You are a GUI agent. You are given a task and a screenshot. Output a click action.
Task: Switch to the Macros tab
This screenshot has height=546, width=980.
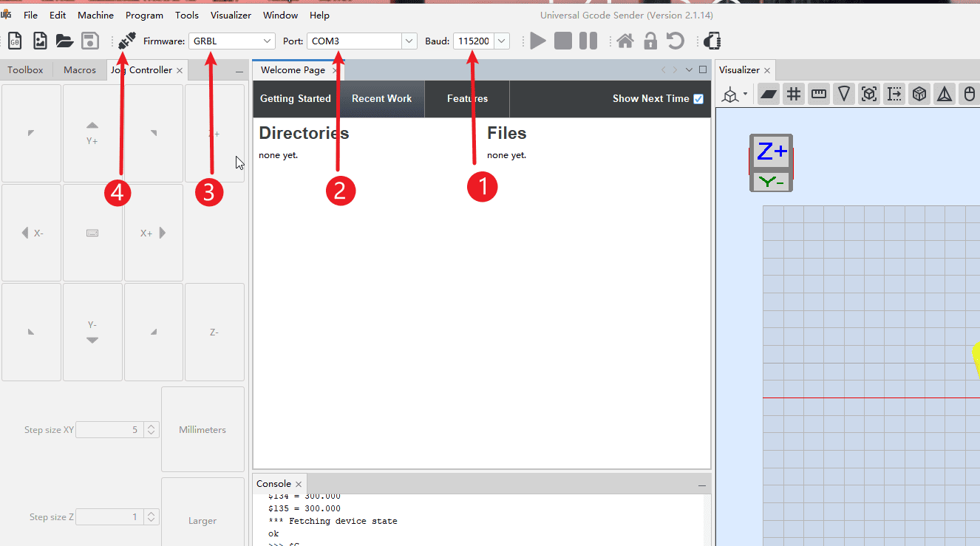point(80,70)
